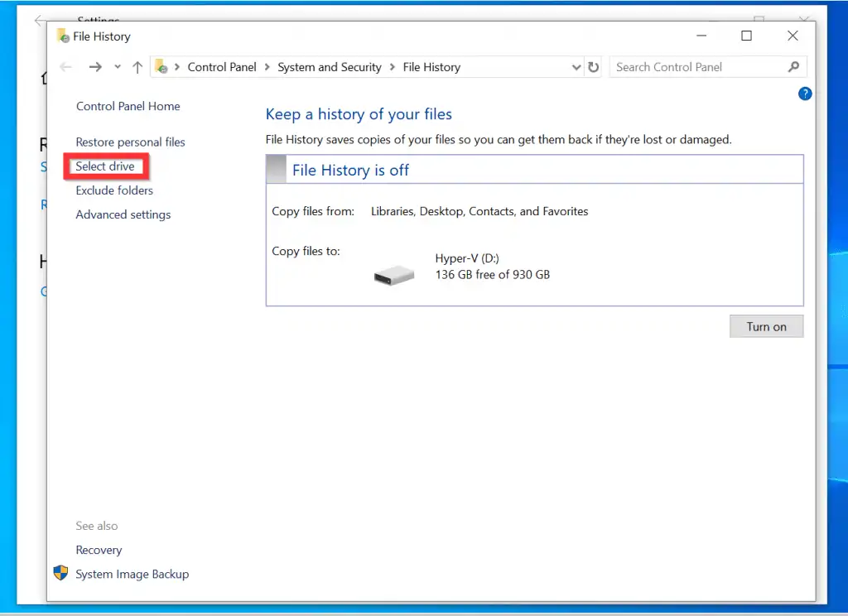Click the folder icon in the address bar

160,67
